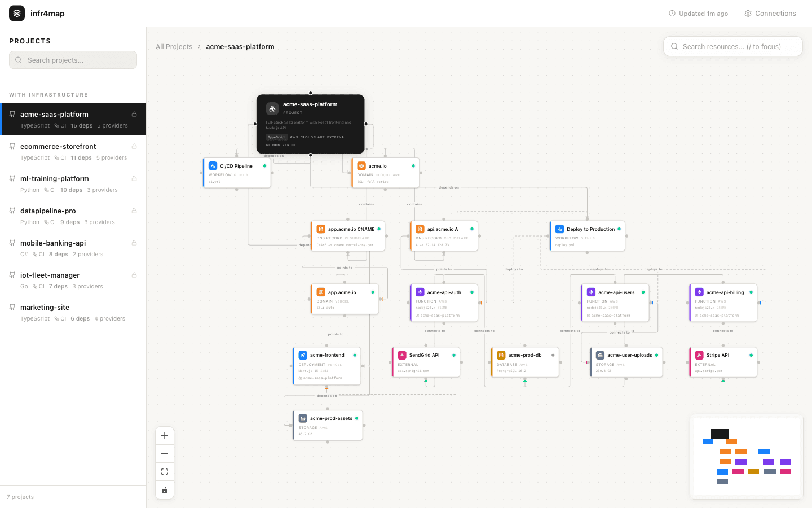Click the Stripe API external icon
Viewport: 812px width, 508px height.
coord(699,355)
